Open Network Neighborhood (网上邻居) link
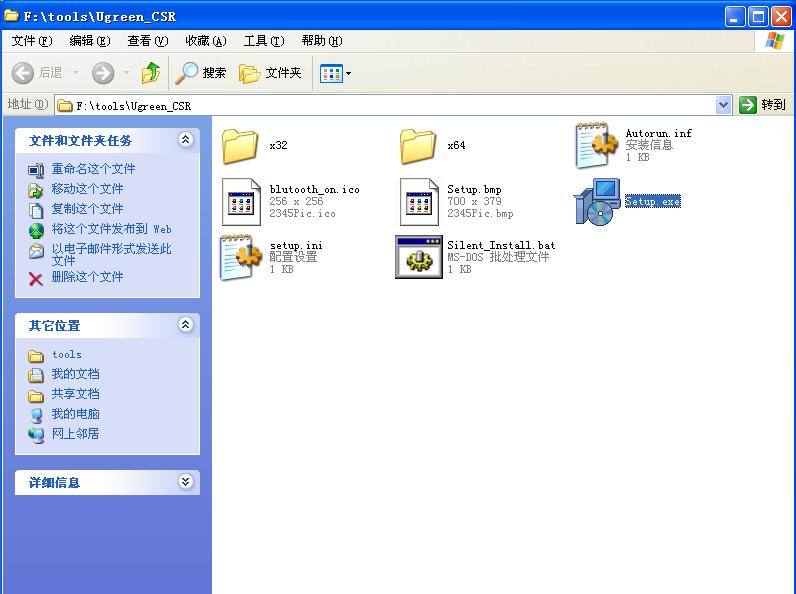The width and height of the screenshot is (796, 594). point(75,434)
